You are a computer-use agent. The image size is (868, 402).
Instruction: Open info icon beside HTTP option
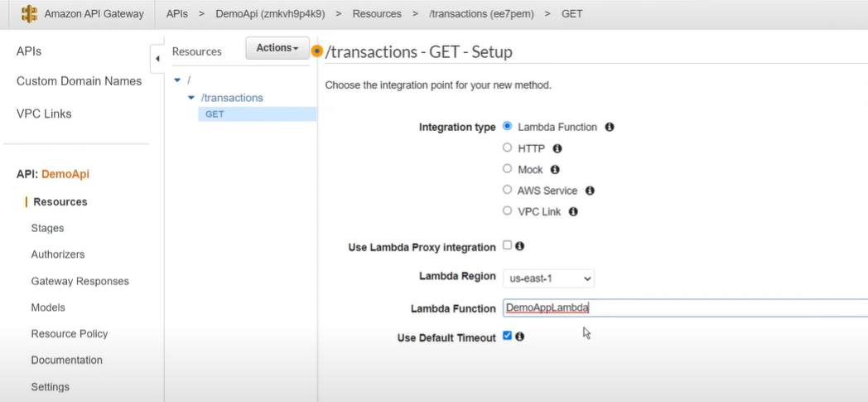click(557, 148)
